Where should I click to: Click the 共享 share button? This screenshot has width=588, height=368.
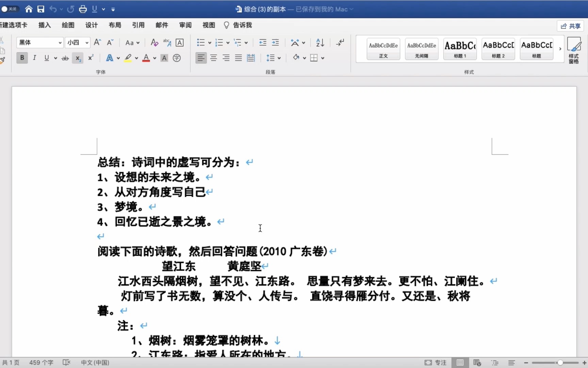point(571,26)
